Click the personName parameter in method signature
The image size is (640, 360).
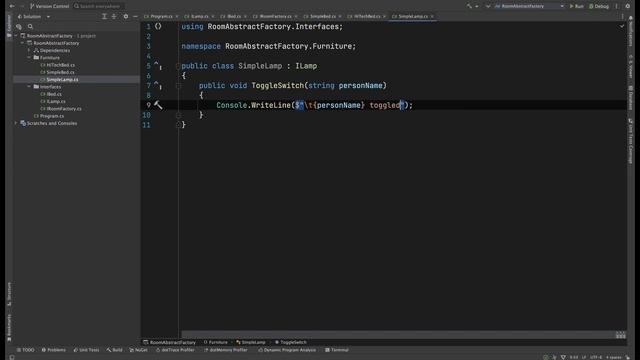(x=360, y=86)
